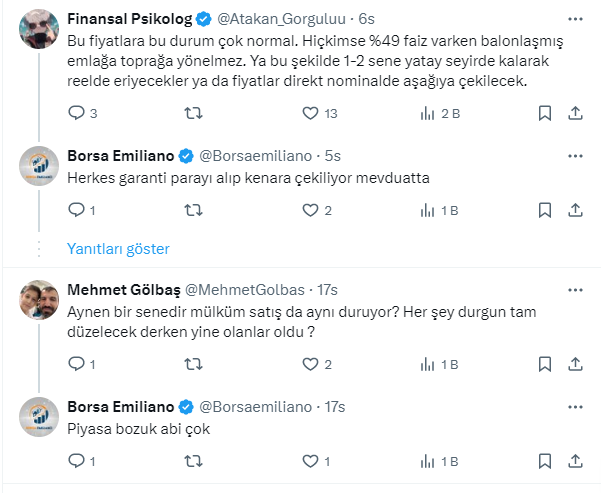Like the 'Herkes garanti parayı' reply
601x493 pixels.
(x=309, y=210)
